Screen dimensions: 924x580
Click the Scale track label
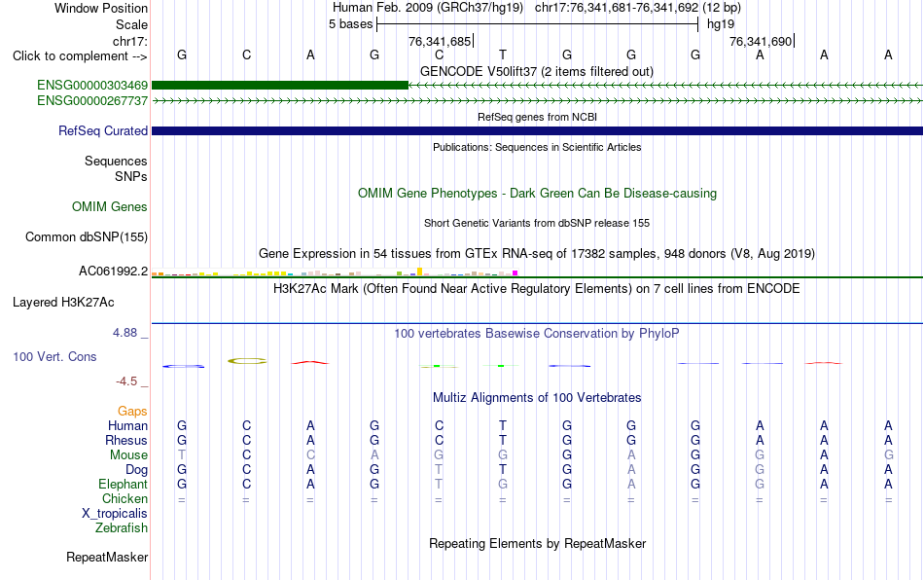tap(131, 24)
